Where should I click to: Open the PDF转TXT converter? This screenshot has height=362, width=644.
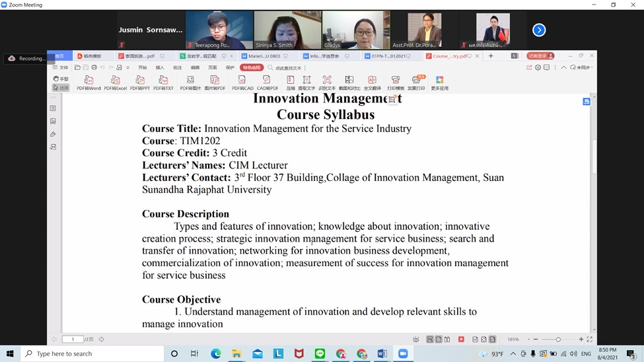pyautogui.click(x=163, y=82)
